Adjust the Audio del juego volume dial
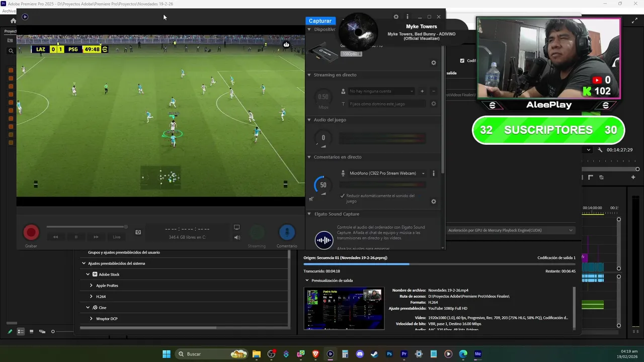The width and height of the screenshot is (644, 362). (x=323, y=138)
